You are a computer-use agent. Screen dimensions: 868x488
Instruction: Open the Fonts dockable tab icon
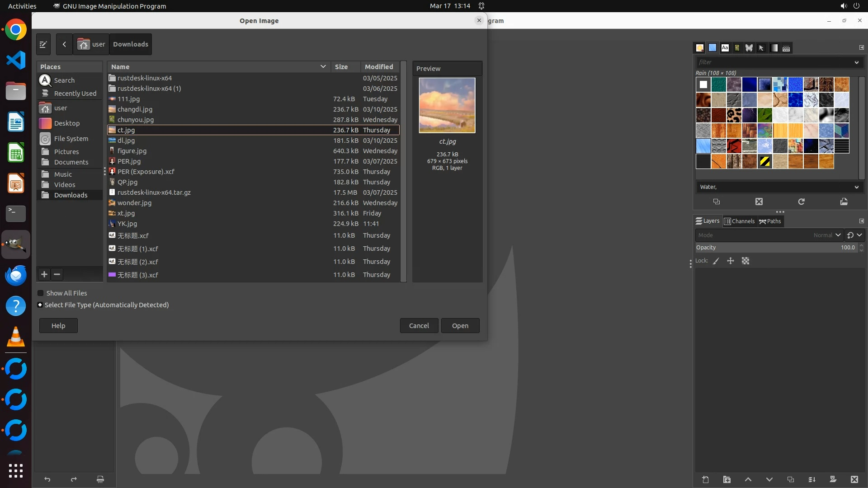[x=725, y=48]
